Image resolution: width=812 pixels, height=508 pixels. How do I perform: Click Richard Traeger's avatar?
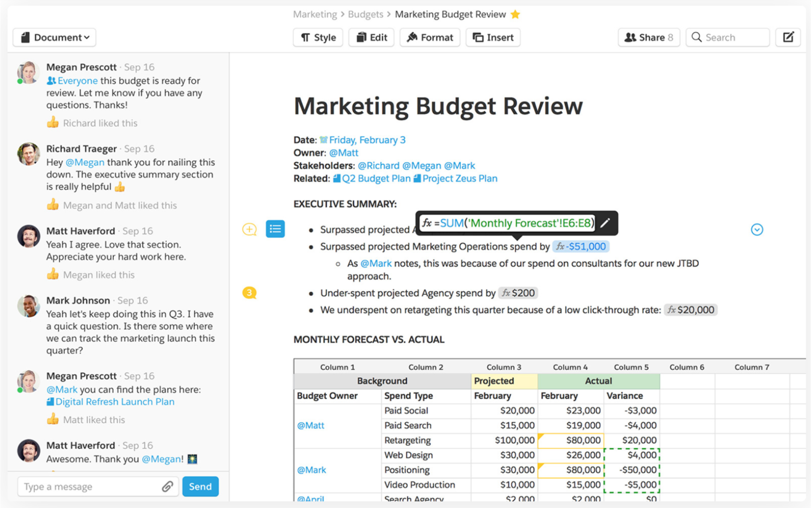[28, 154]
